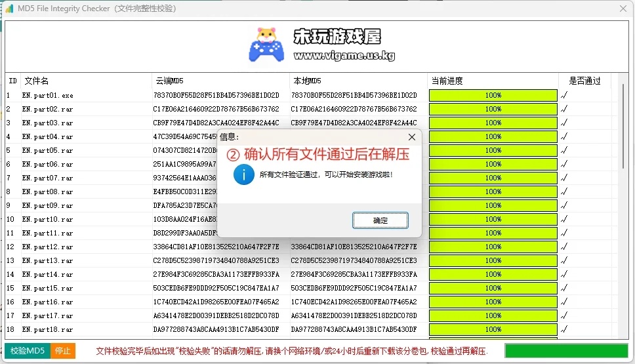Click the 校验MD5 button
The height and width of the screenshot is (364, 635).
tap(28, 351)
